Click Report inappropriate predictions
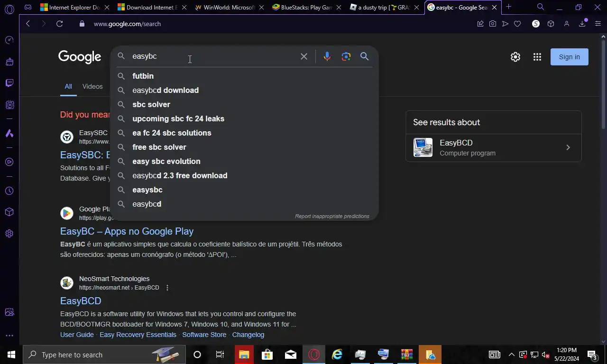607x364 pixels. pyautogui.click(x=332, y=216)
